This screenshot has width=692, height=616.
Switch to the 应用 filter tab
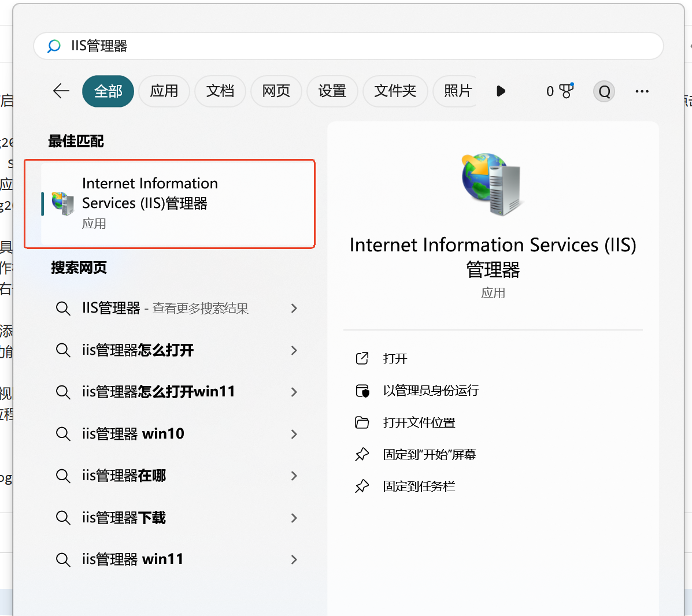pyautogui.click(x=164, y=91)
